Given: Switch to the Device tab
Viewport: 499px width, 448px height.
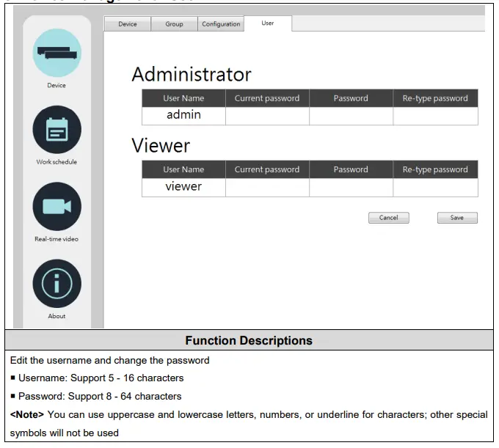Looking at the screenshot, I should coord(127,24).
